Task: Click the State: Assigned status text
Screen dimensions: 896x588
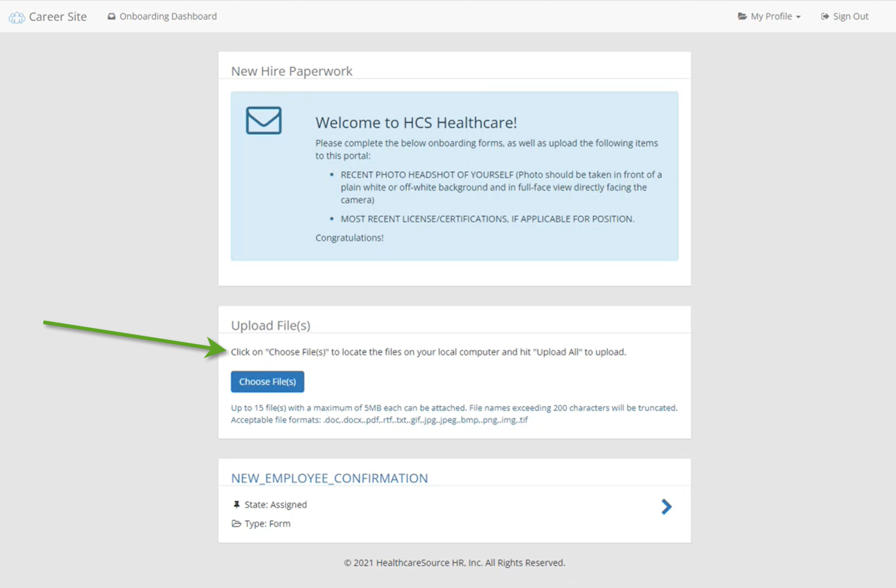Action: (x=275, y=505)
